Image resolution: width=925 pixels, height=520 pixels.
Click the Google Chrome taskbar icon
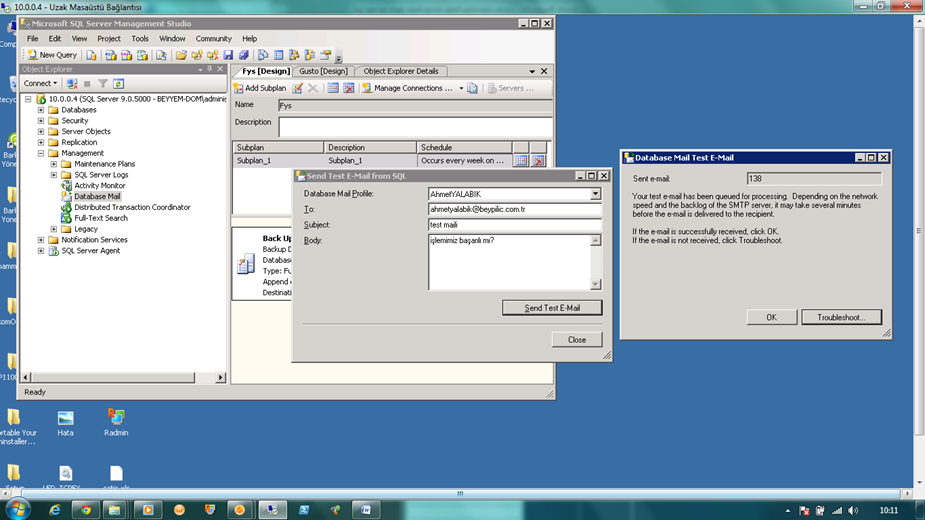pyautogui.click(x=86, y=509)
